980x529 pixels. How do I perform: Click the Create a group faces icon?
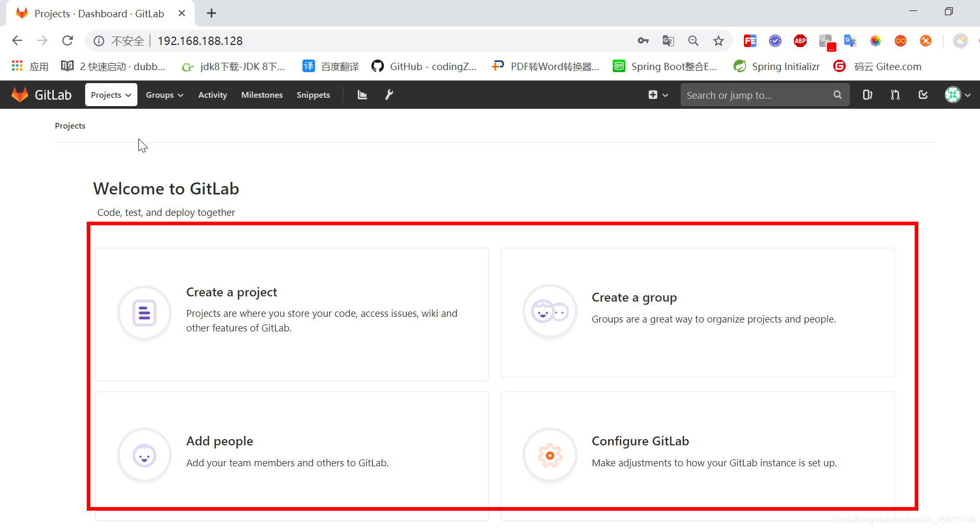[550, 312]
